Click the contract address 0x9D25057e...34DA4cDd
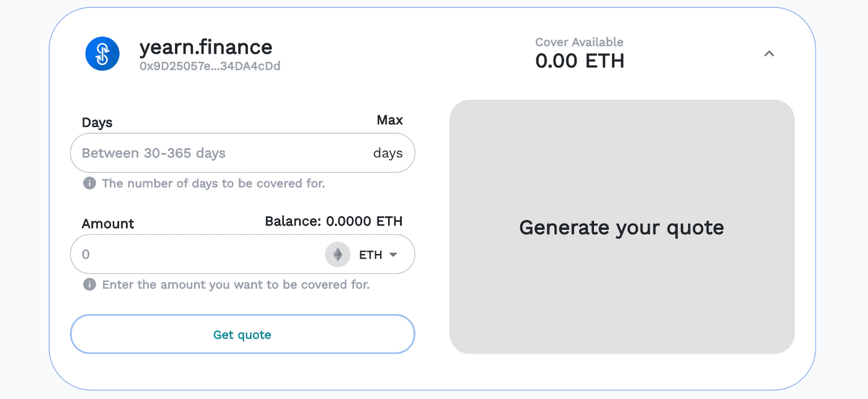868x399 pixels. [x=210, y=66]
